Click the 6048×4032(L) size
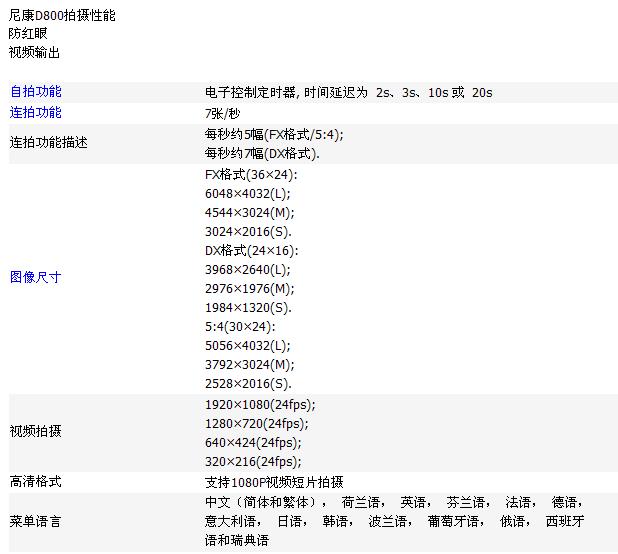 click(x=248, y=193)
